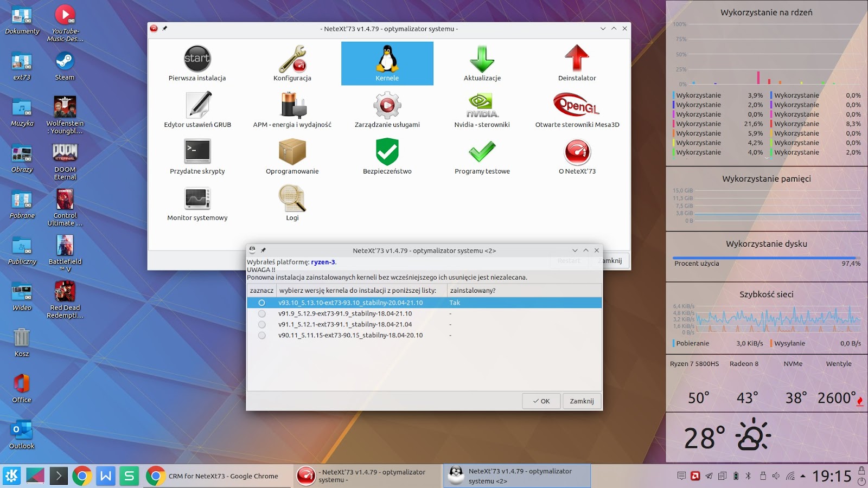Open the KDE application launcher

coord(12,476)
